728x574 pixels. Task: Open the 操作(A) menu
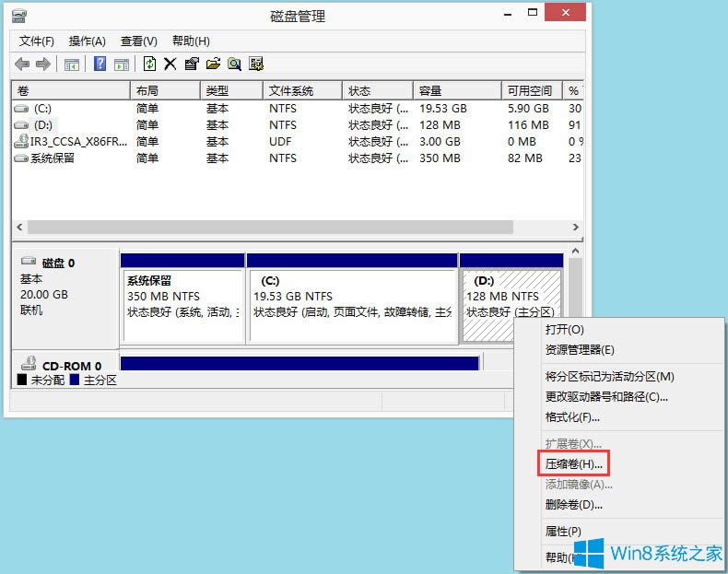[x=88, y=41]
